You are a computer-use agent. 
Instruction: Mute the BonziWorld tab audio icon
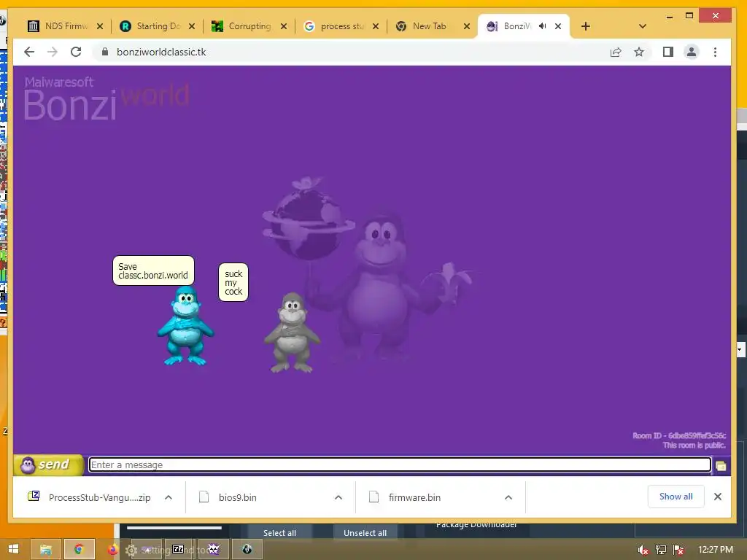pos(542,26)
